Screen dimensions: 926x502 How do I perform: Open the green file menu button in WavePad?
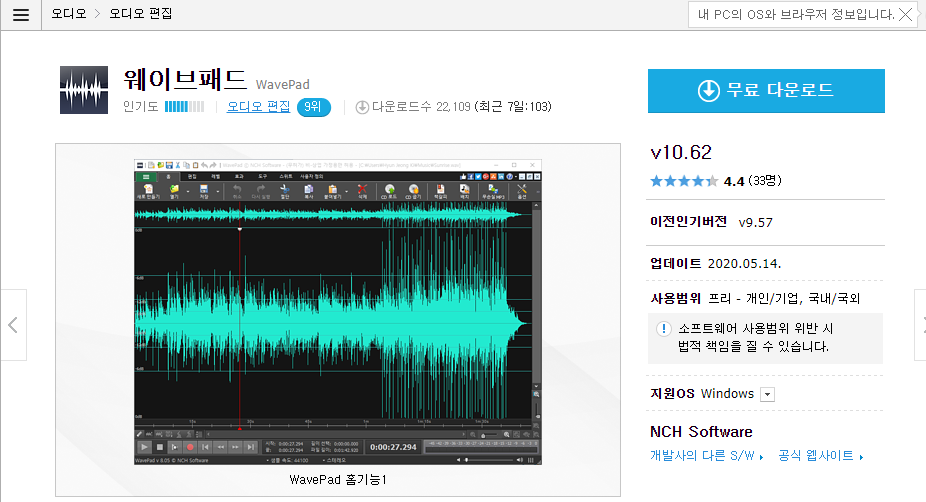click(146, 177)
